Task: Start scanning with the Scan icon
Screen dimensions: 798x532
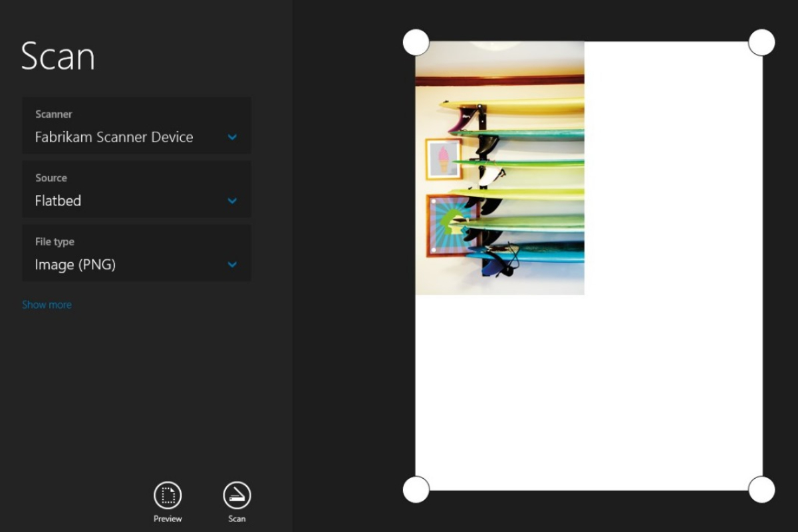Action: (237, 495)
